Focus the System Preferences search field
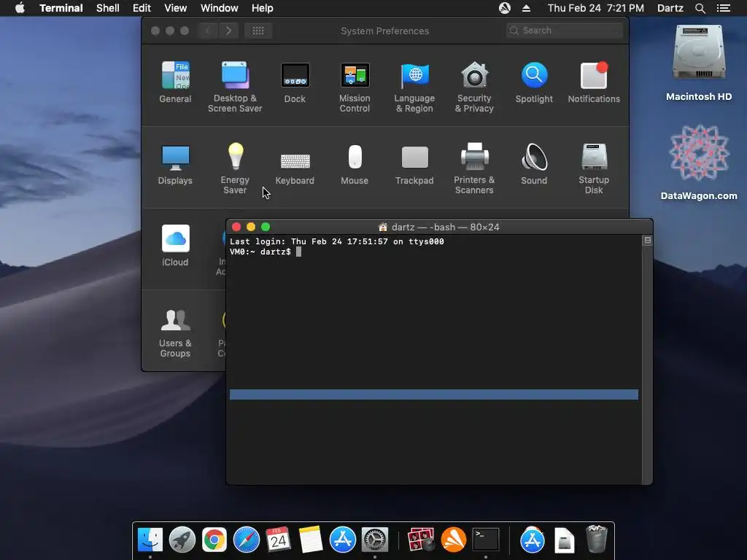The width and height of the screenshot is (747, 560). [x=565, y=31]
